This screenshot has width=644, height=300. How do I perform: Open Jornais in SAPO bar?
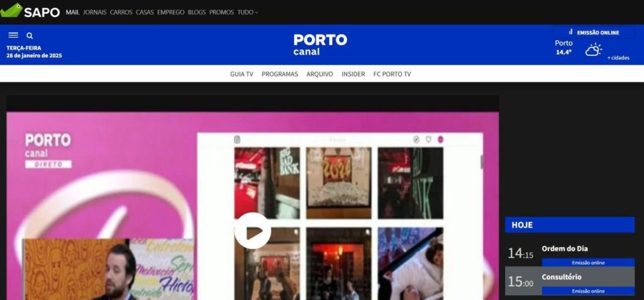point(94,13)
